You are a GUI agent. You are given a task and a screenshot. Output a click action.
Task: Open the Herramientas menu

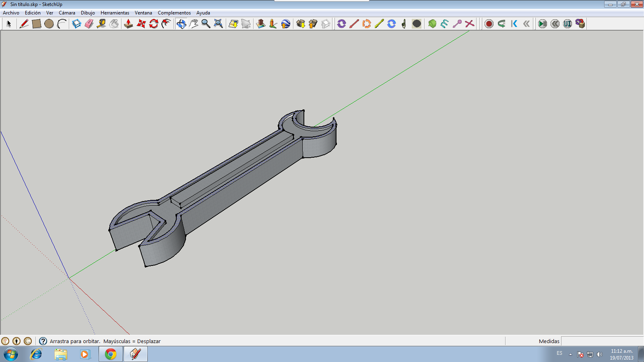[115, 13]
